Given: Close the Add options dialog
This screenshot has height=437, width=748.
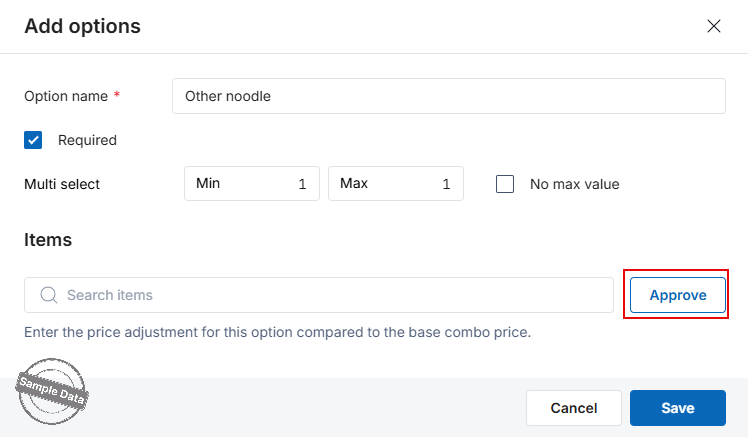Looking at the screenshot, I should 714,26.
